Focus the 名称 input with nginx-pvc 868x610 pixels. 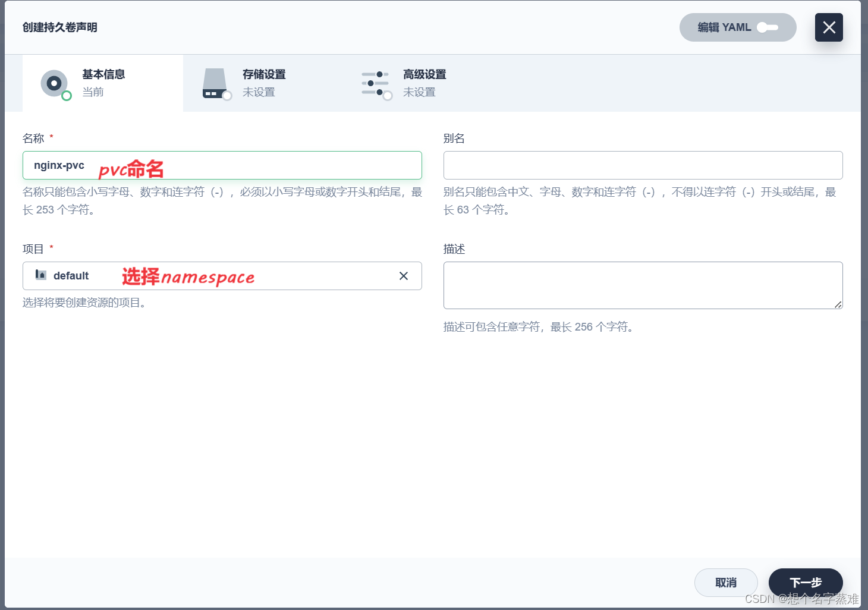(x=222, y=165)
